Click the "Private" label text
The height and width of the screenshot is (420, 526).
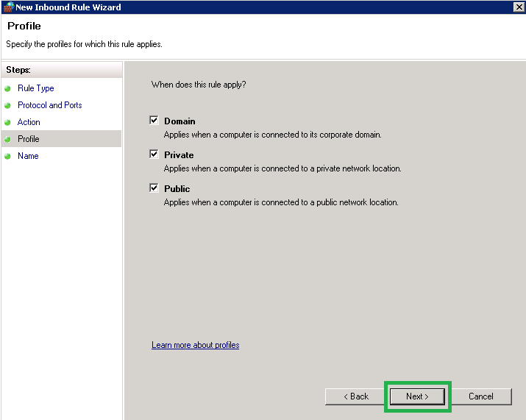[179, 155]
